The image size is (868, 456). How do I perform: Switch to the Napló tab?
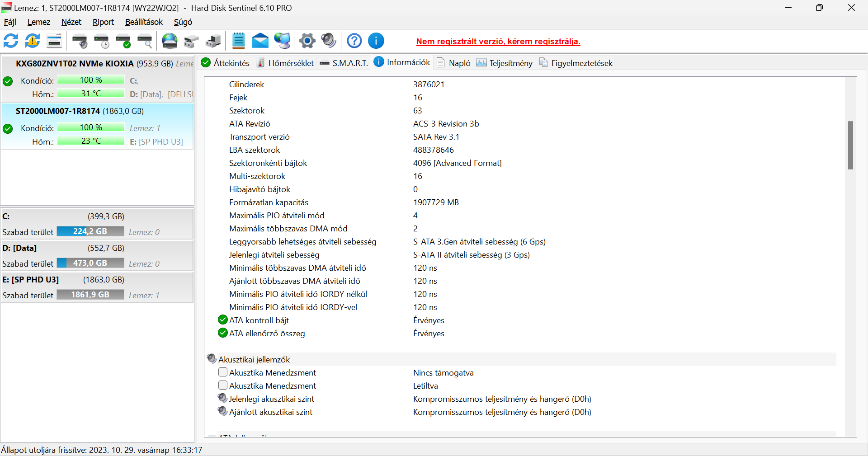454,63
